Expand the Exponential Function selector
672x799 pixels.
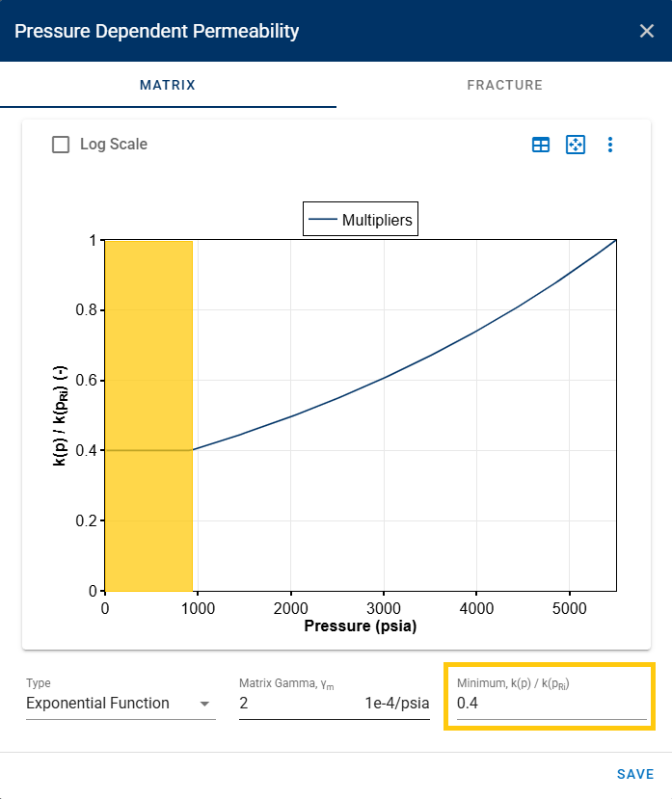click(120, 704)
